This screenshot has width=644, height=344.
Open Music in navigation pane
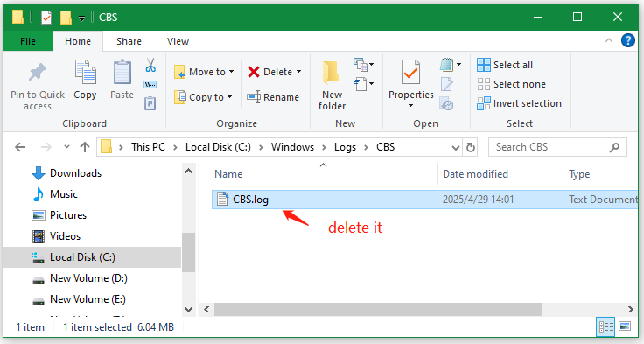coord(54,194)
